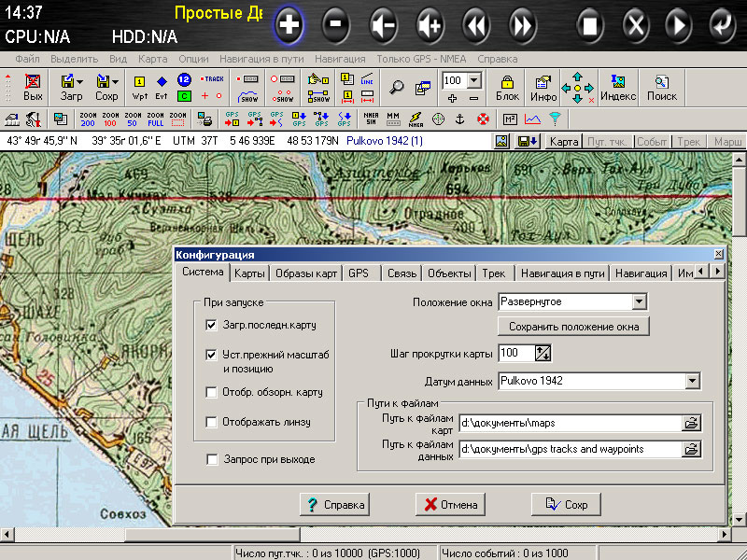The width and height of the screenshot is (747, 560).
Task: Open the Трек configuration tab
Action: pos(494,273)
